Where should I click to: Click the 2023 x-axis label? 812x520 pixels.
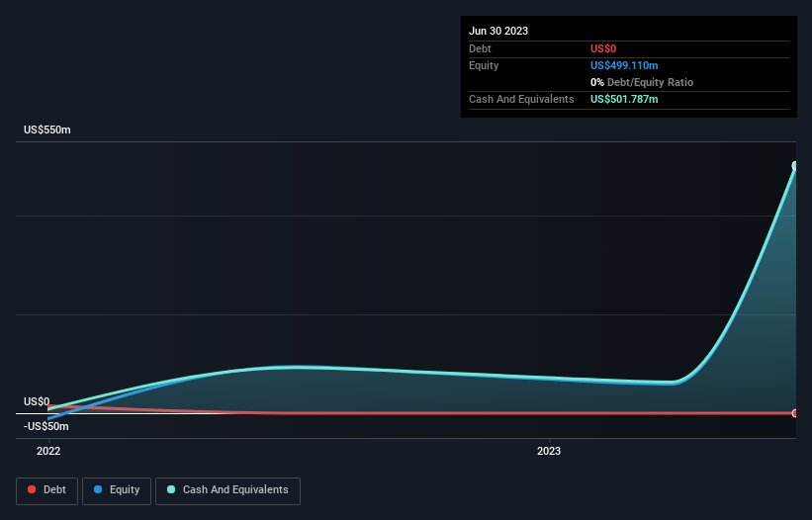[x=549, y=451]
